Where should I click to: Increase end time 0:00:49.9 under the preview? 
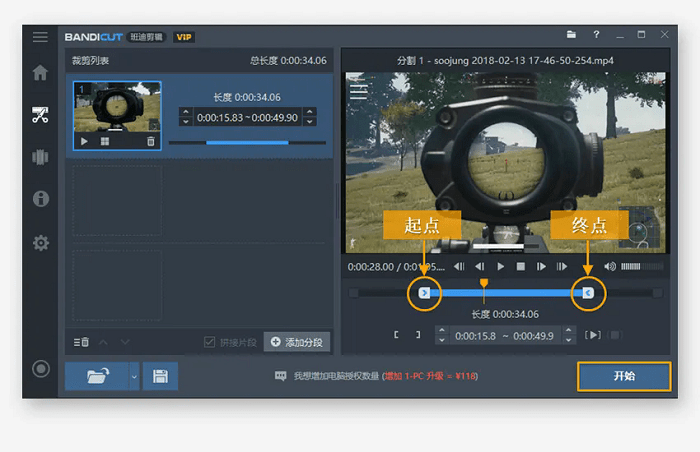569,331
